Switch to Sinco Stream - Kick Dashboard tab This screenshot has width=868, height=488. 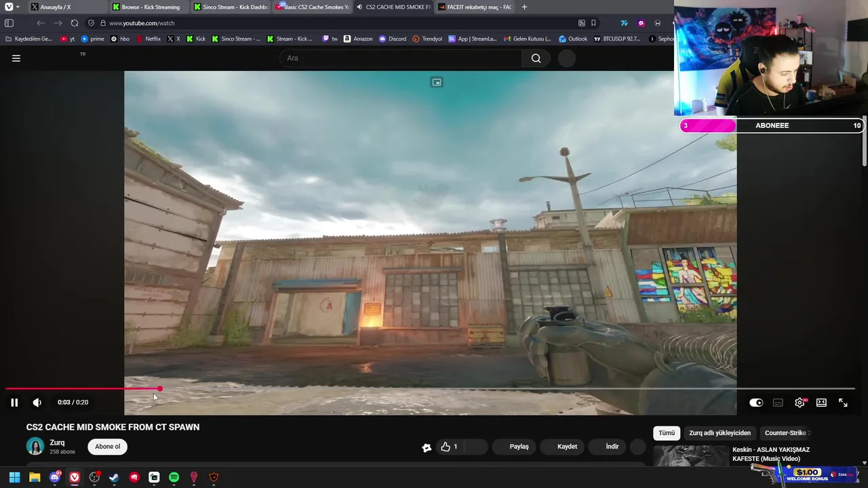[229, 7]
